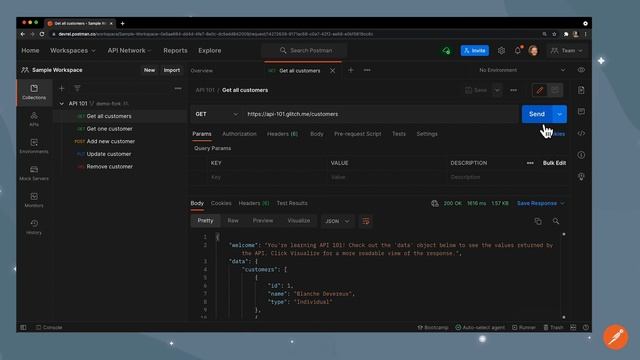Open the Environments sidebar panel

click(x=34, y=146)
